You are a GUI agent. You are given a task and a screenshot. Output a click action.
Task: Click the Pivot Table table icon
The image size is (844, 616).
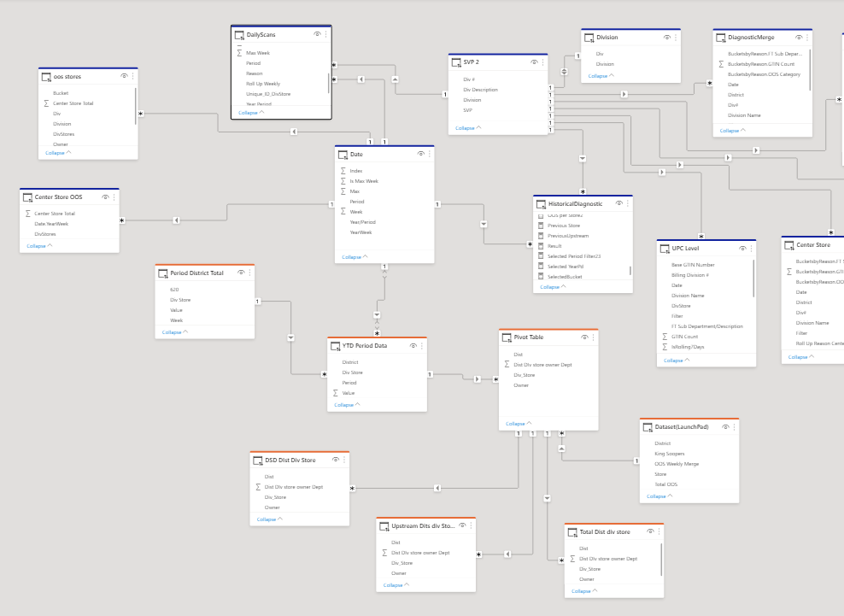point(507,337)
